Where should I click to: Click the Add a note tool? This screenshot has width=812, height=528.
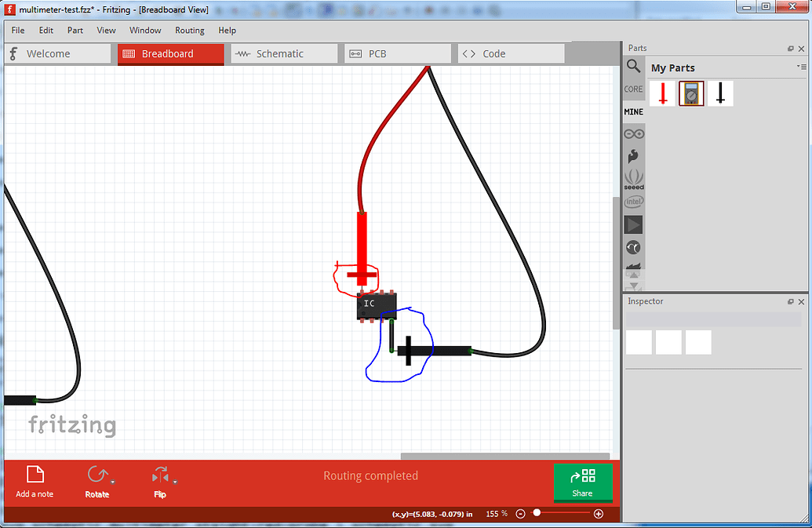(35, 481)
